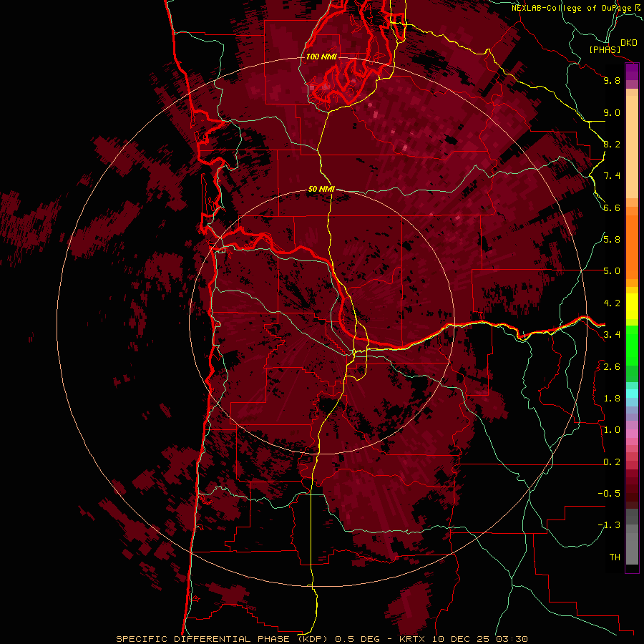Viewport: 644px width, 644px height.
Task: Pick the orange segment of the color bar
Action: [632, 247]
